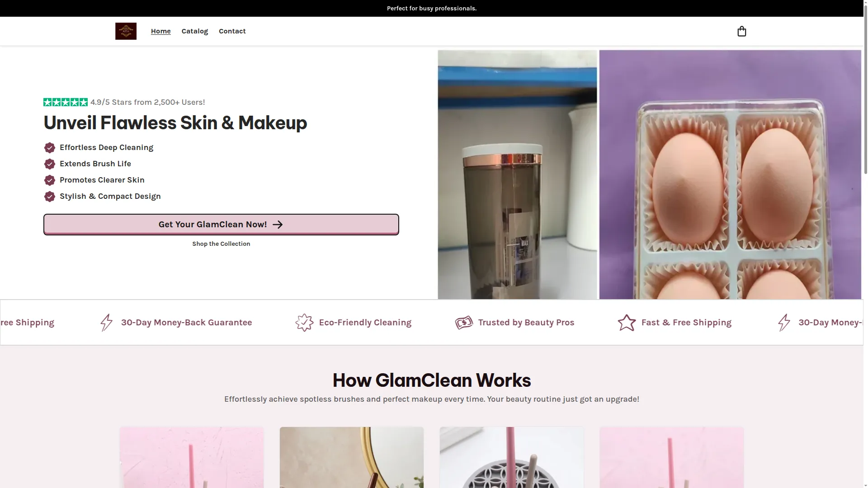This screenshot has width=868, height=488.
Task: Click checkmark badge beside Promotes Clearer Skin
Action: click(50, 180)
